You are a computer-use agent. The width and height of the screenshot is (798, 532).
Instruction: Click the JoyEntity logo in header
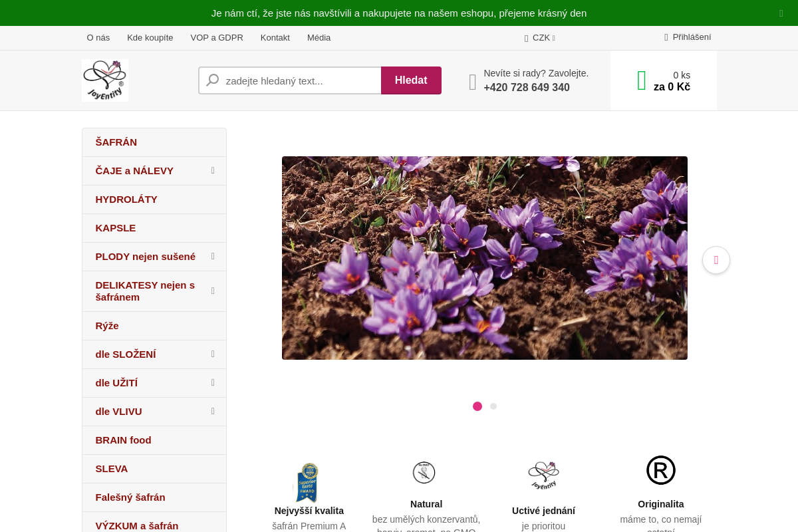coord(105,80)
